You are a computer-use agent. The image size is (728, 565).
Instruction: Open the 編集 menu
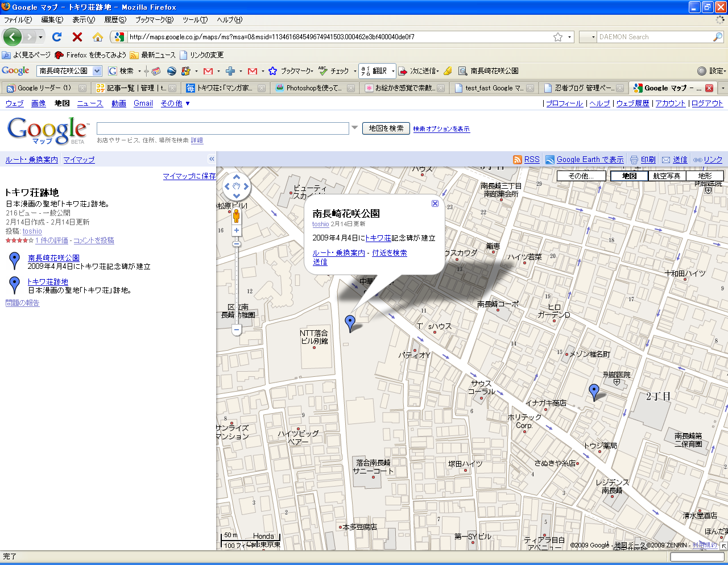pos(52,20)
